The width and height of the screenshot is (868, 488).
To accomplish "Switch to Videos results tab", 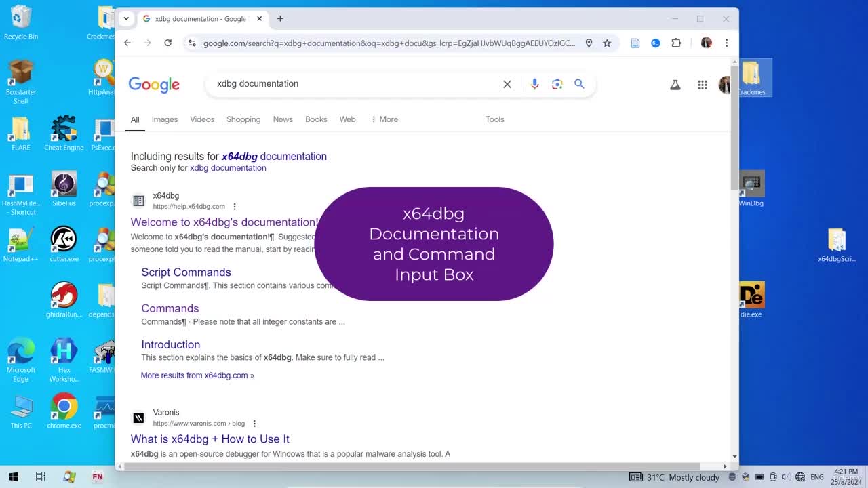I will [202, 119].
